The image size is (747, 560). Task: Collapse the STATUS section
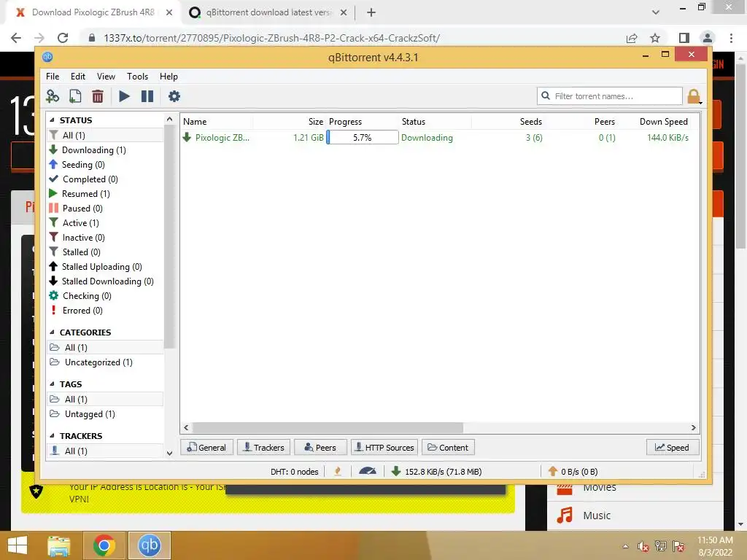pos(52,120)
